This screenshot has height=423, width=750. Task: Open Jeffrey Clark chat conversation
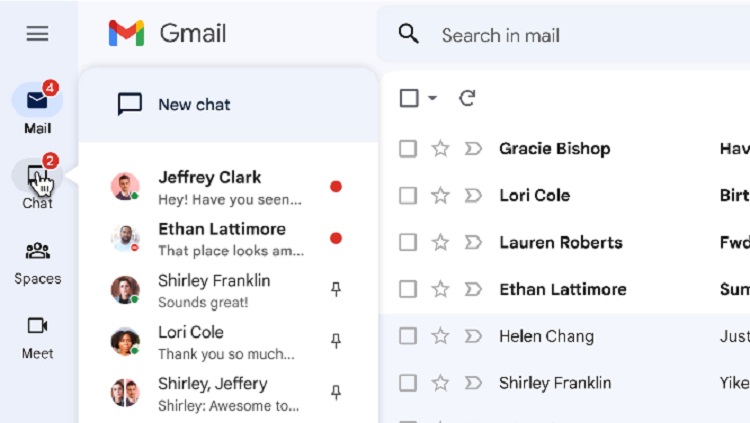tap(226, 187)
